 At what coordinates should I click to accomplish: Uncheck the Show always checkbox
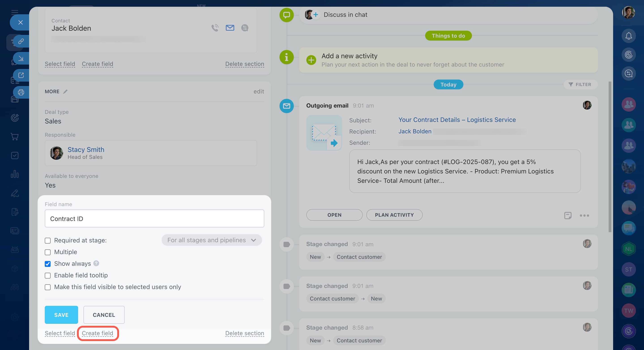[47, 264]
